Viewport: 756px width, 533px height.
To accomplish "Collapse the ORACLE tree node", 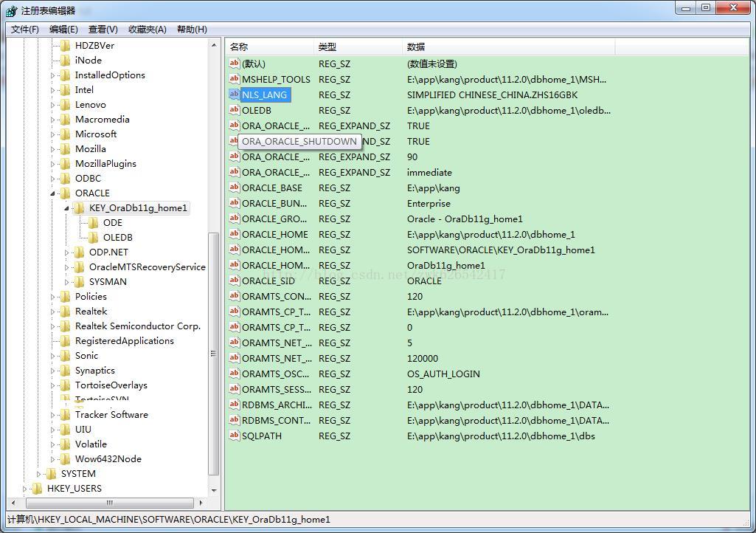I will tap(52, 193).
